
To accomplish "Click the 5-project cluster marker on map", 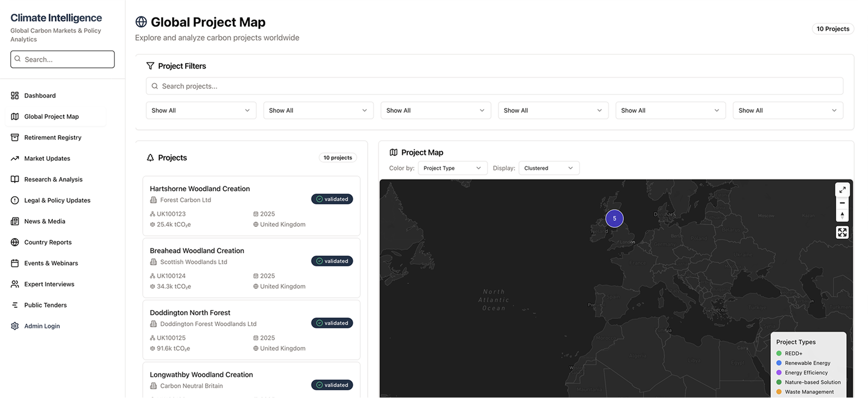I will coord(614,219).
